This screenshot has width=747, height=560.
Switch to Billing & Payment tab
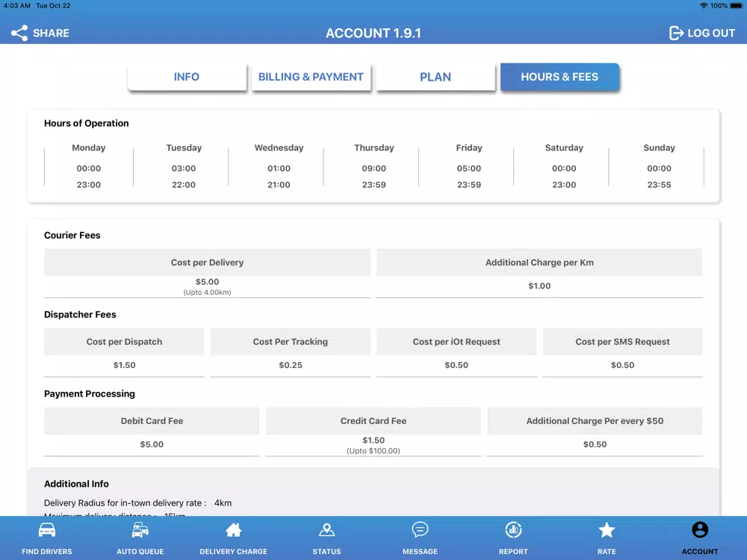click(311, 77)
